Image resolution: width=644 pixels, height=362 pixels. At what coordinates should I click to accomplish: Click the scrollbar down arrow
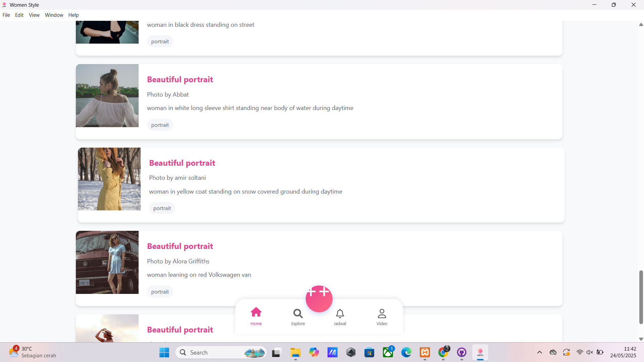click(641, 339)
